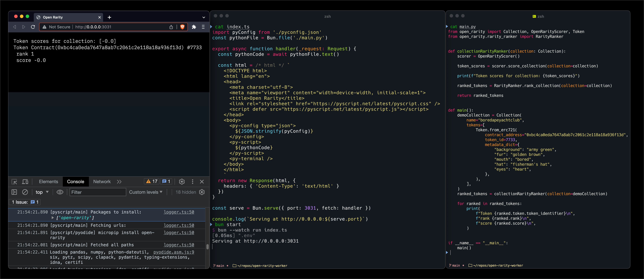644x279 pixels.
Task: Click main branch indicator in right terminal
Action: tap(454, 265)
